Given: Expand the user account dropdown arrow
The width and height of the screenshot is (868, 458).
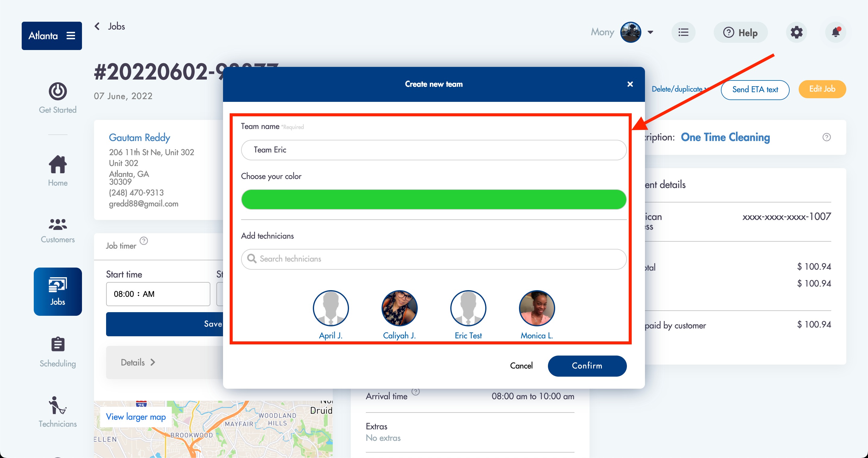Looking at the screenshot, I should click(650, 32).
